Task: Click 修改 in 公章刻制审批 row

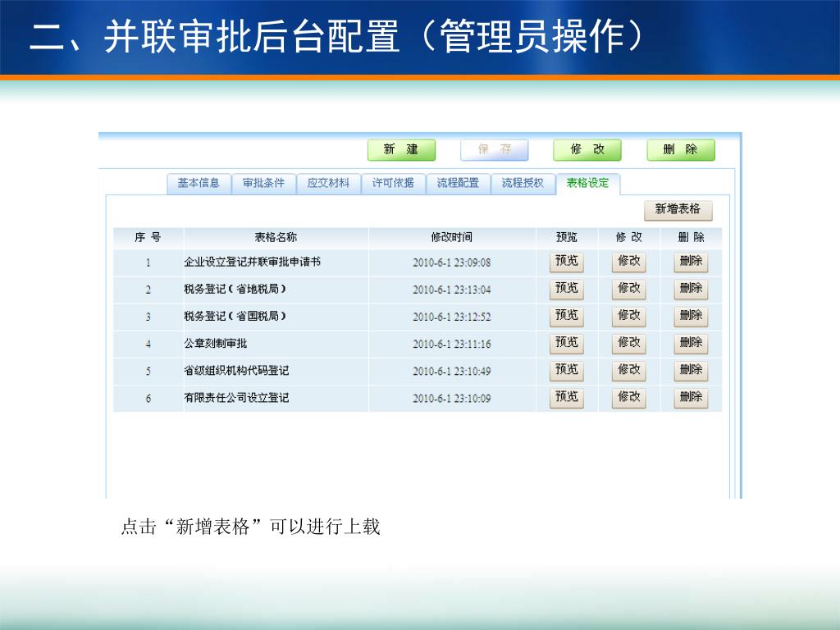Action: [628, 344]
